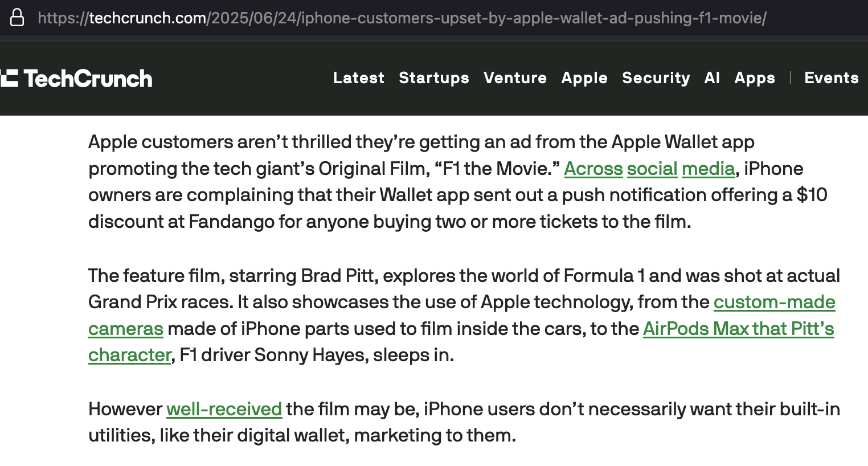Follow the "Across" hyperlink
Image resolution: width=868 pixels, height=466 pixels.
pos(593,169)
